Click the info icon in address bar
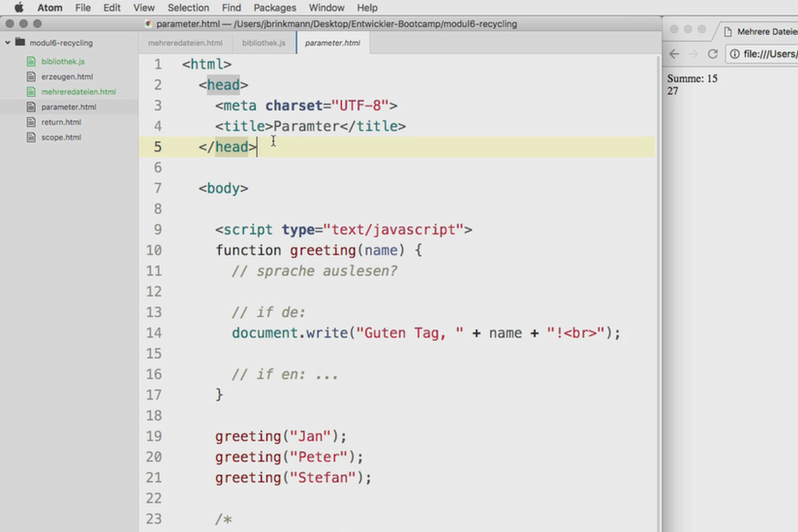798x532 pixels. pyautogui.click(x=735, y=54)
